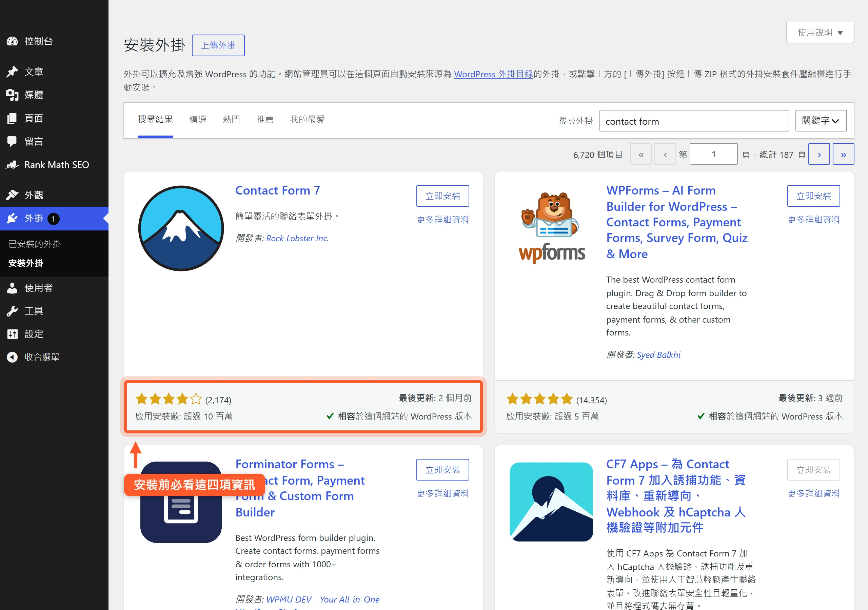868x610 pixels.
Task: Click the 媒體 media icon
Action: (12, 95)
